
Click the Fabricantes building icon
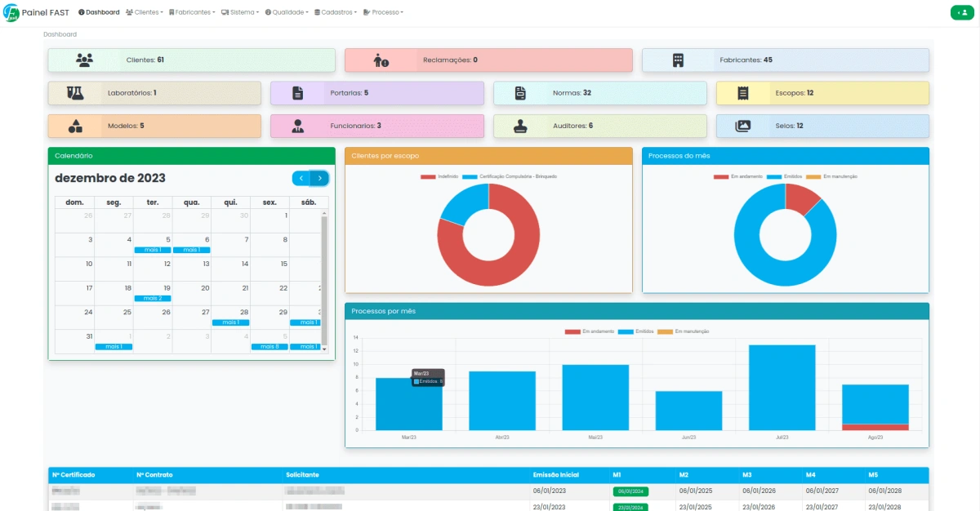click(678, 60)
